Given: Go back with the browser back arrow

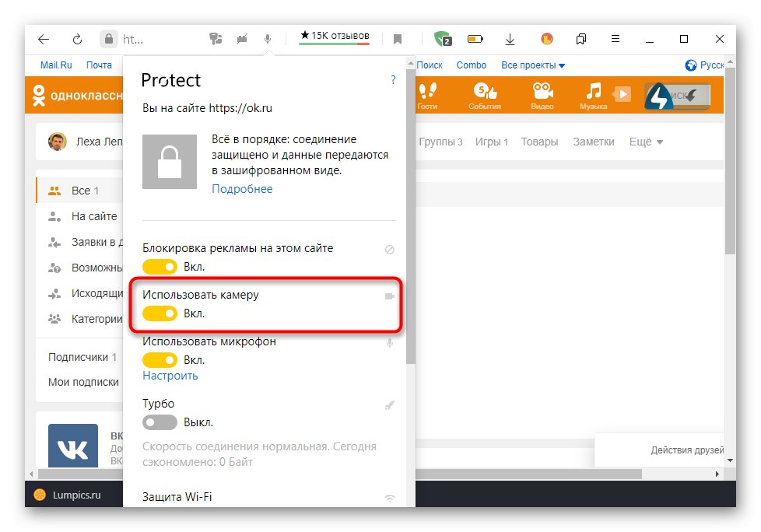Looking at the screenshot, I should pos(44,40).
